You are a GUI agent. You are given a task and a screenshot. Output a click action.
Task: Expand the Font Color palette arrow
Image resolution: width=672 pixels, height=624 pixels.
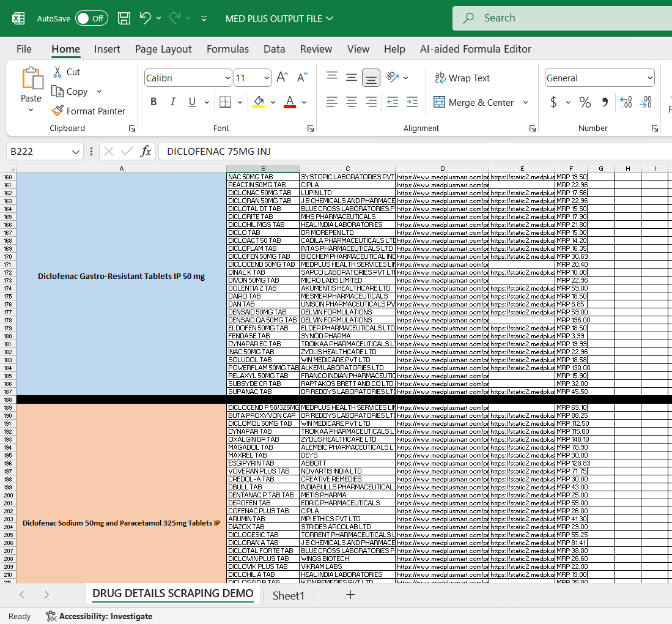(305, 103)
